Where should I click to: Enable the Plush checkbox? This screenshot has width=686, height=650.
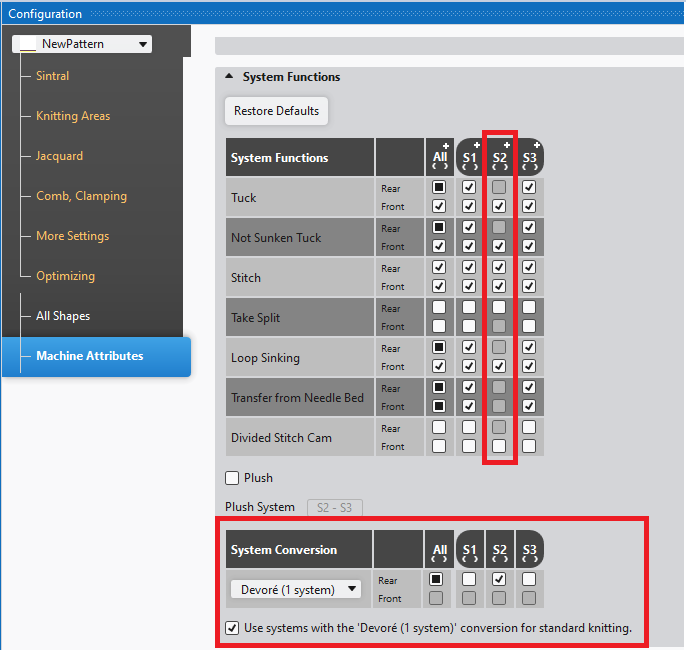(233, 478)
